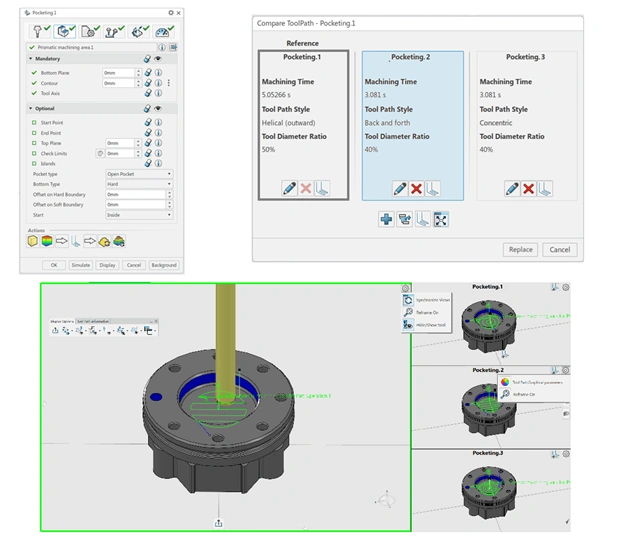Click the eraser icon on Tool Axis row

[x=148, y=93]
